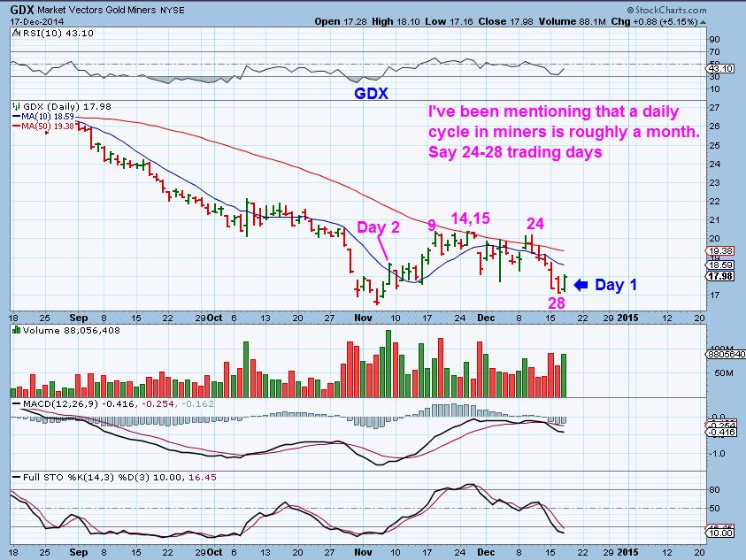Click the date '17-Dec-2014'
This screenshot has height=560, width=746.
pyautogui.click(x=36, y=22)
